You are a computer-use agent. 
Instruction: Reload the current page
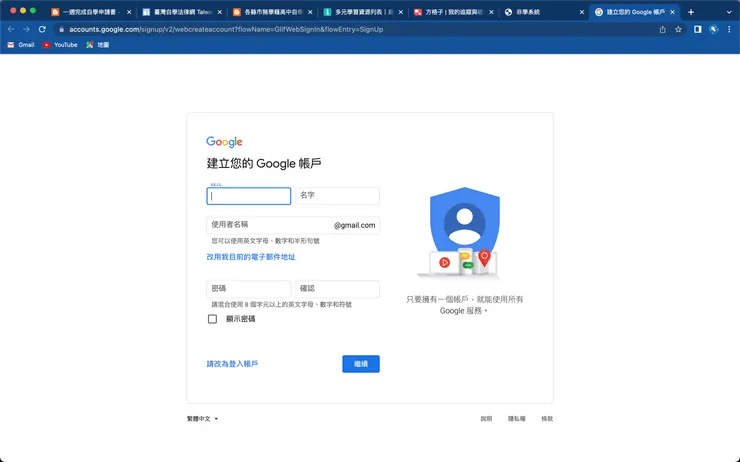tap(42, 29)
